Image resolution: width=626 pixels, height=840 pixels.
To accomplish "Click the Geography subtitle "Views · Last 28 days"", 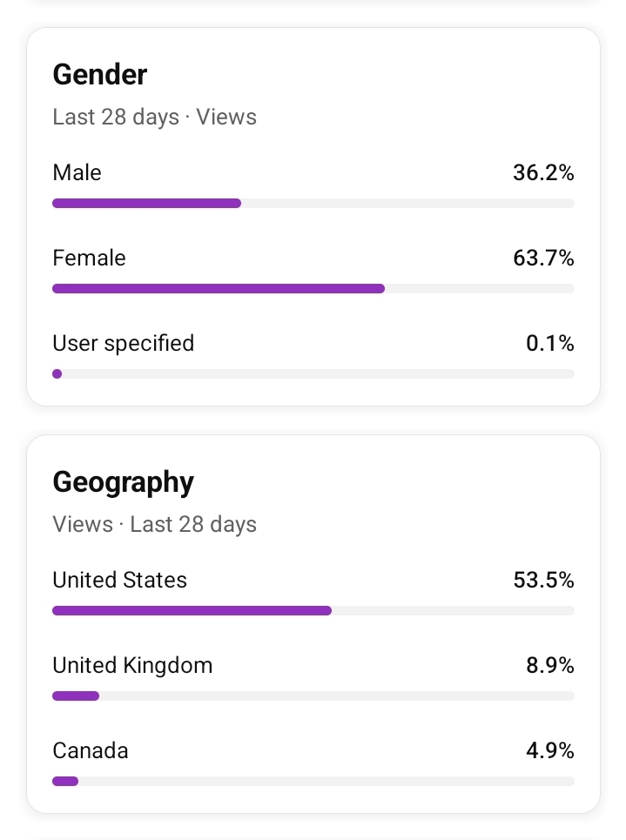I will pos(154,525).
